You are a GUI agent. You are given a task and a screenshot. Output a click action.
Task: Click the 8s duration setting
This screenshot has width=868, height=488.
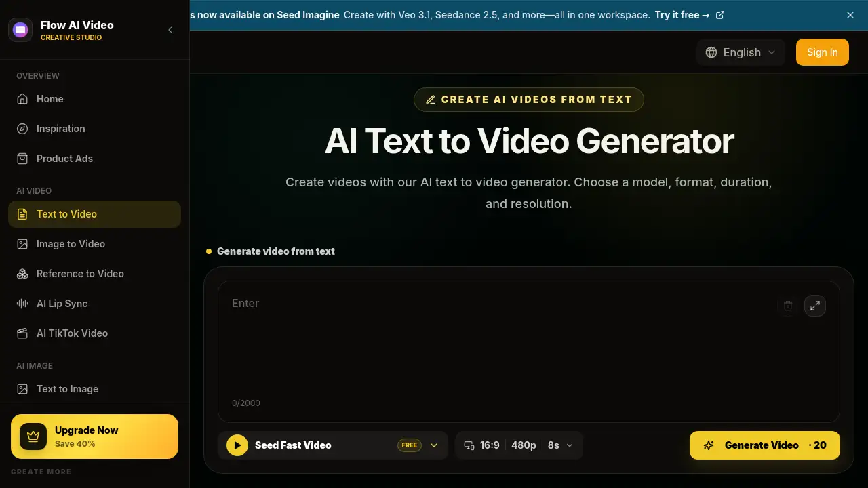point(553,445)
